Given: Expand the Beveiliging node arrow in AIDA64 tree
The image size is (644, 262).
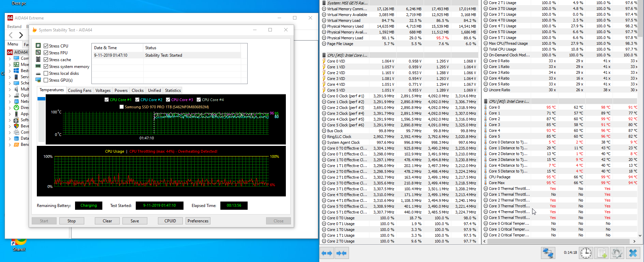Looking at the screenshot, I should 10,126.
